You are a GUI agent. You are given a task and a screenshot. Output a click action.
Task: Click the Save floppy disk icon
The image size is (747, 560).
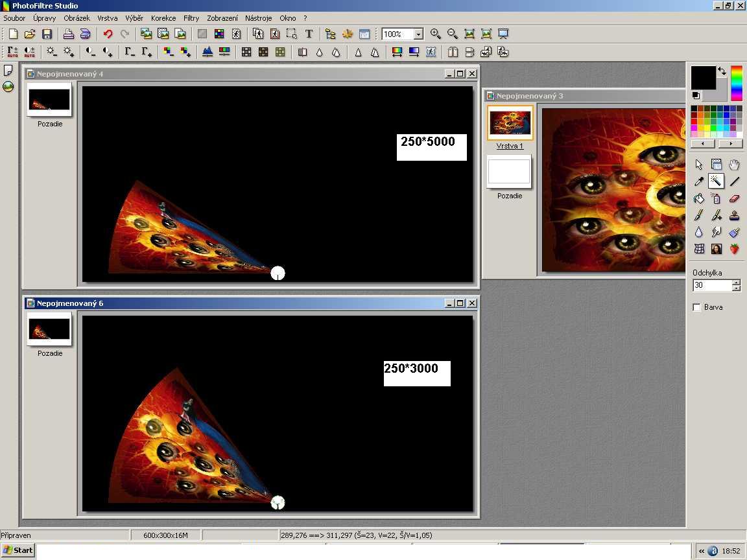coord(47,34)
